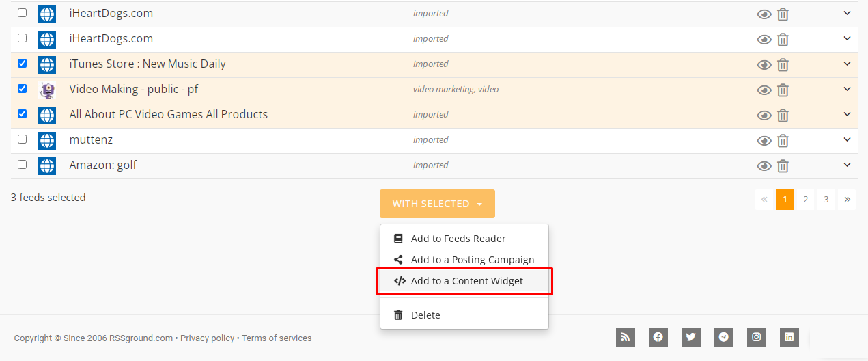
Task: Click the RSSground.com copyright text
Action: coord(94,338)
